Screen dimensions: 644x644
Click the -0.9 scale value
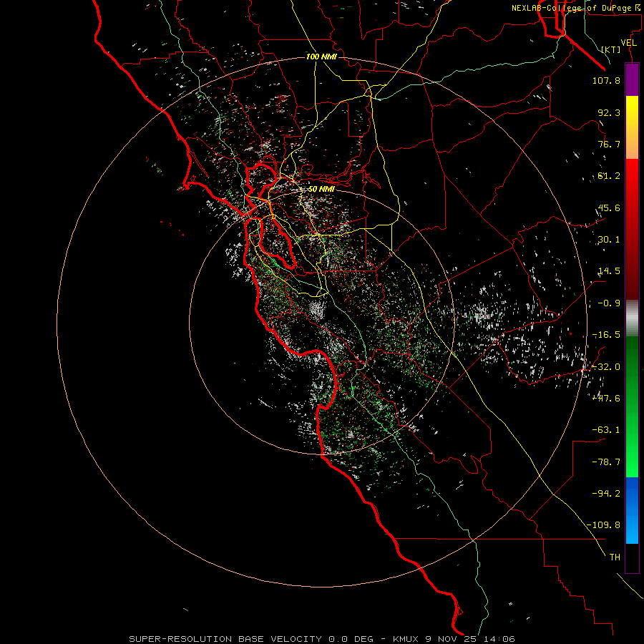pyautogui.click(x=609, y=303)
